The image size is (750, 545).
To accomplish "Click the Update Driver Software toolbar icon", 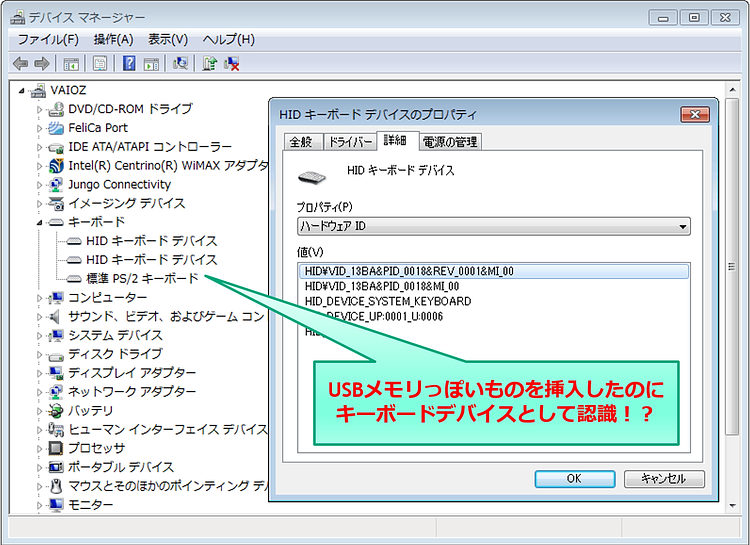I will [x=209, y=64].
